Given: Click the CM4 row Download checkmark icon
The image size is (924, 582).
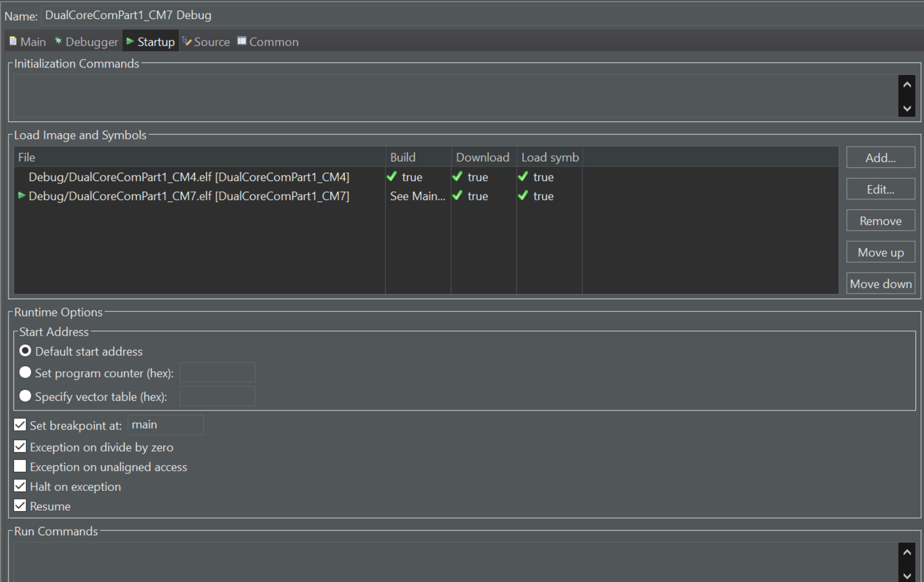Looking at the screenshot, I should (457, 177).
